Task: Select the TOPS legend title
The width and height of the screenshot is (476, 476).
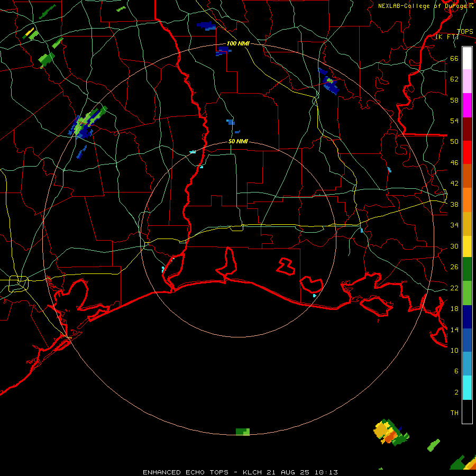Action: (x=465, y=31)
